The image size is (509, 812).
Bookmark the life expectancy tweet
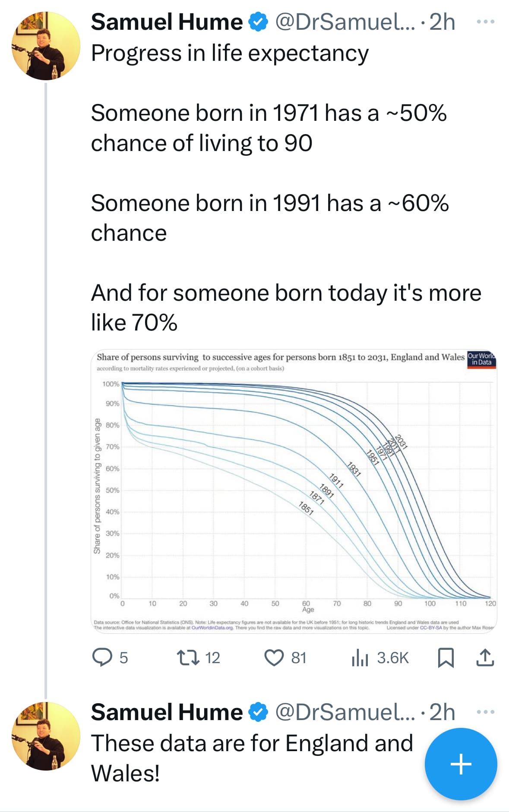click(446, 658)
